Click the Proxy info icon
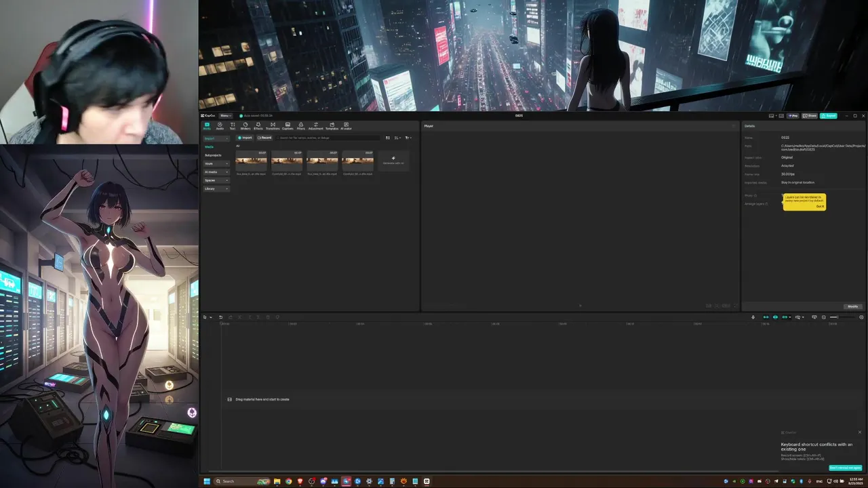This screenshot has width=868, height=488. 755,196
